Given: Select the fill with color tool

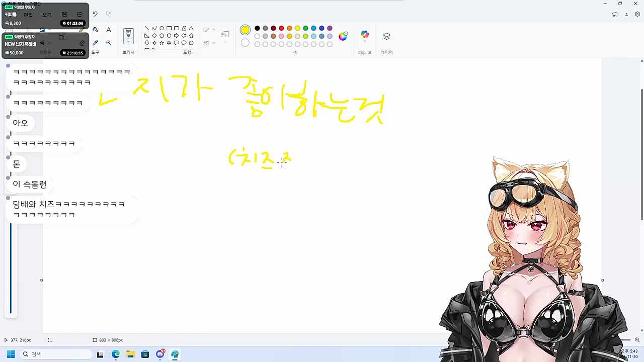Looking at the screenshot, I should 95,30.
